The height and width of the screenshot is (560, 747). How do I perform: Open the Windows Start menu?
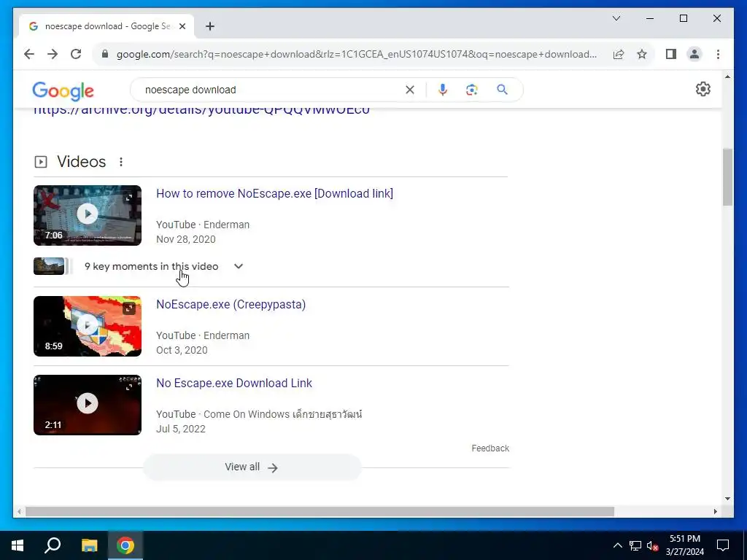(18, 545)
